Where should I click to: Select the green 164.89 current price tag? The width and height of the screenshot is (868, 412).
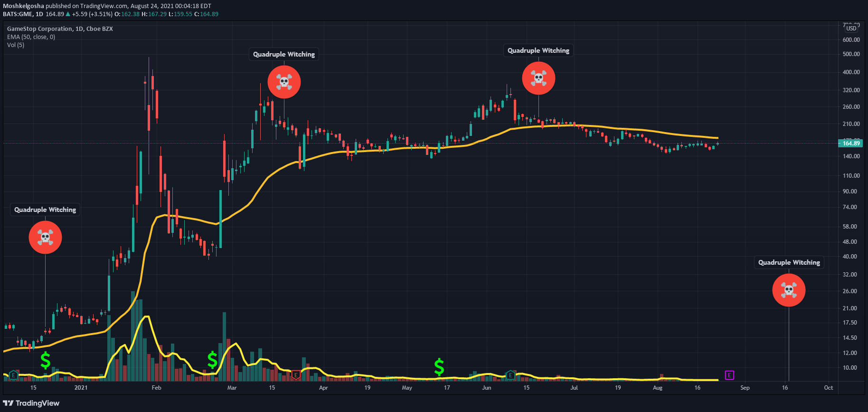click(851, 143)
